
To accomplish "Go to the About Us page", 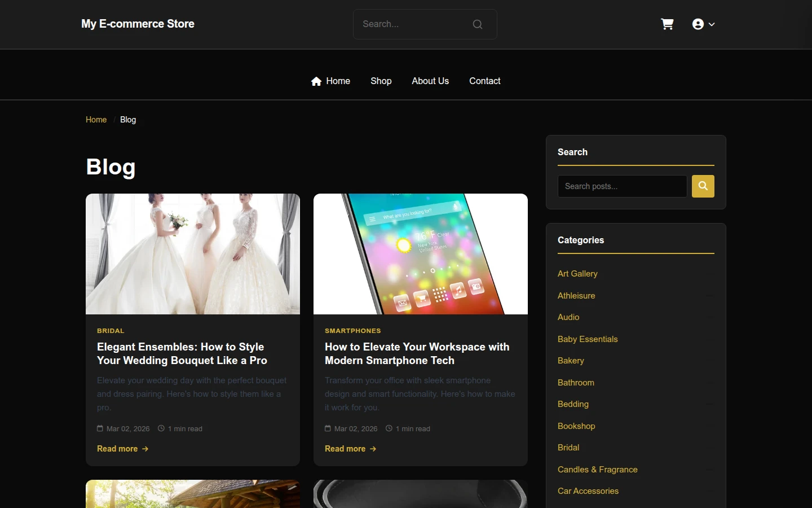I will (430, 81).
